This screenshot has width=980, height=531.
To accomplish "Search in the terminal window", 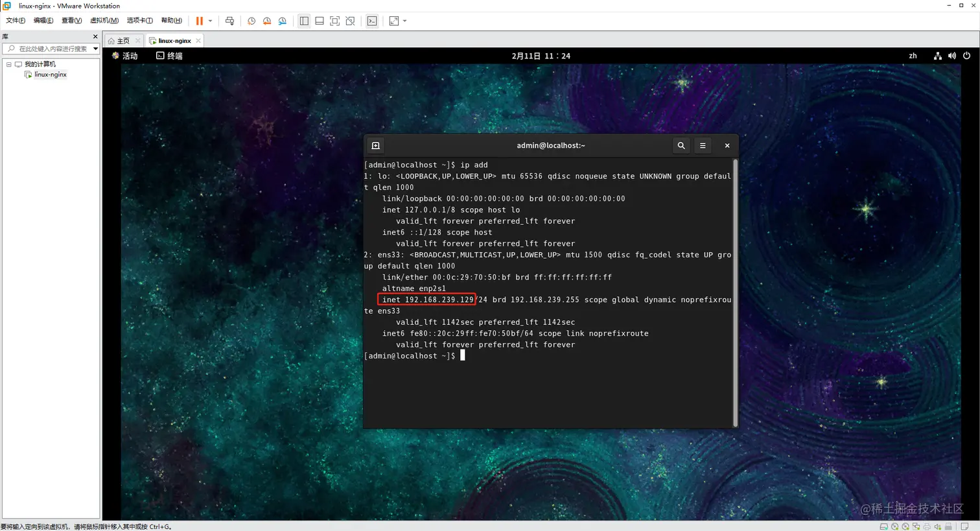I will pos(681,146).
